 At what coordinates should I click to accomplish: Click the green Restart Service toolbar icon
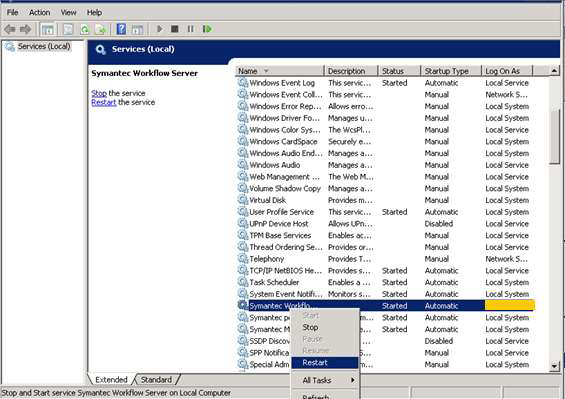coord(207,29)
